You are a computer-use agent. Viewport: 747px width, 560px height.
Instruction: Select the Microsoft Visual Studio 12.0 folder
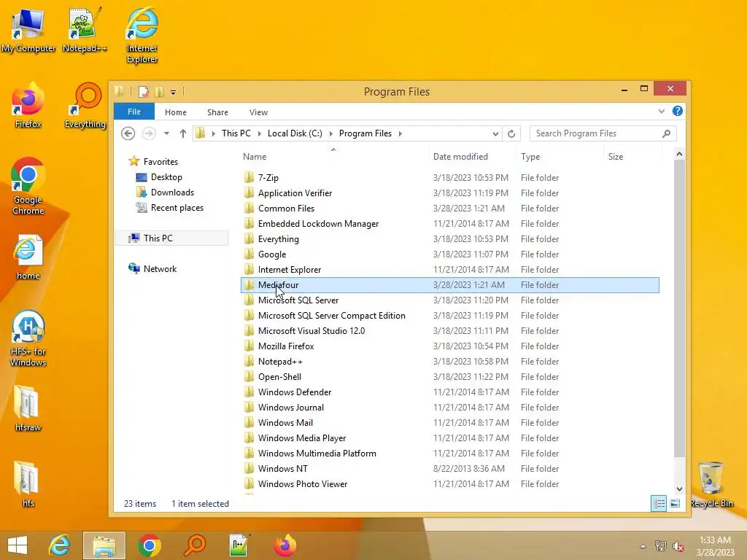pyautogui.click(x=450, y=331)
